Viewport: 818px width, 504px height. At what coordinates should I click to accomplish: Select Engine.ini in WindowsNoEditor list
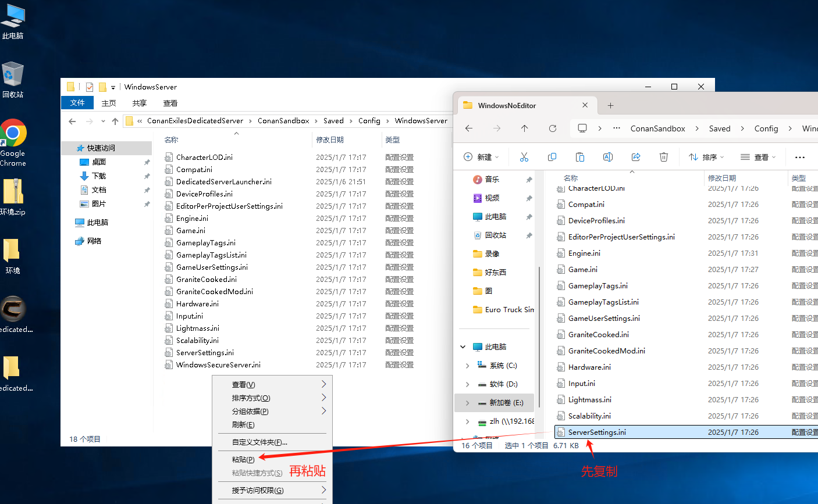(x=584, y=253)
